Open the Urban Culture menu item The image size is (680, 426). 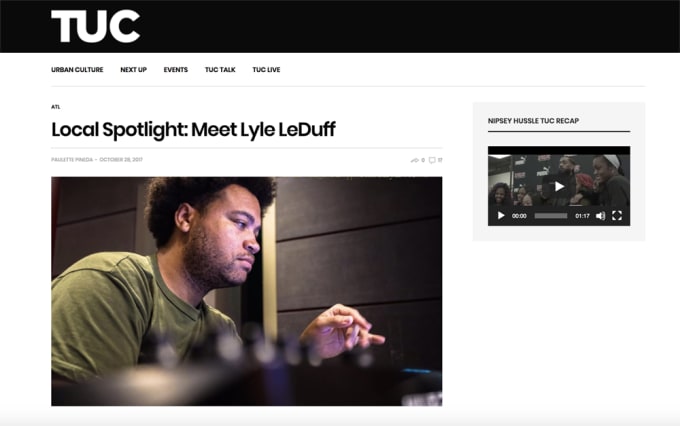(77, 69)
